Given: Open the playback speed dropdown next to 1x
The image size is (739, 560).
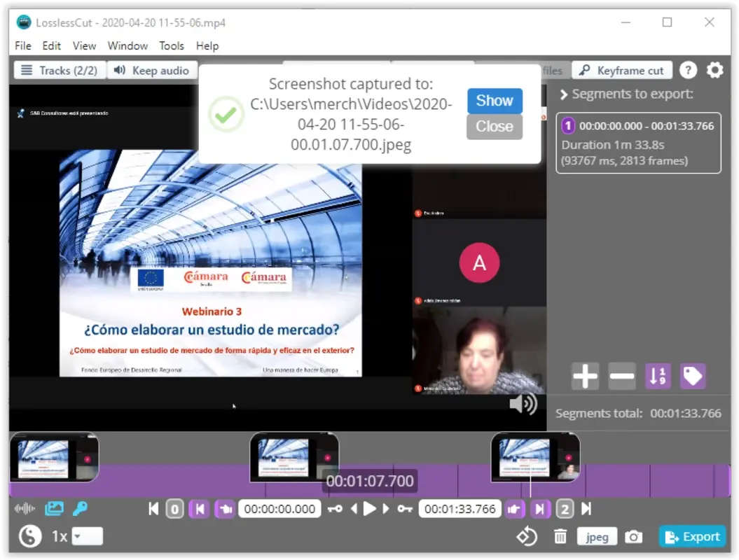Looking at the screenshot, I should click(86, 535).
